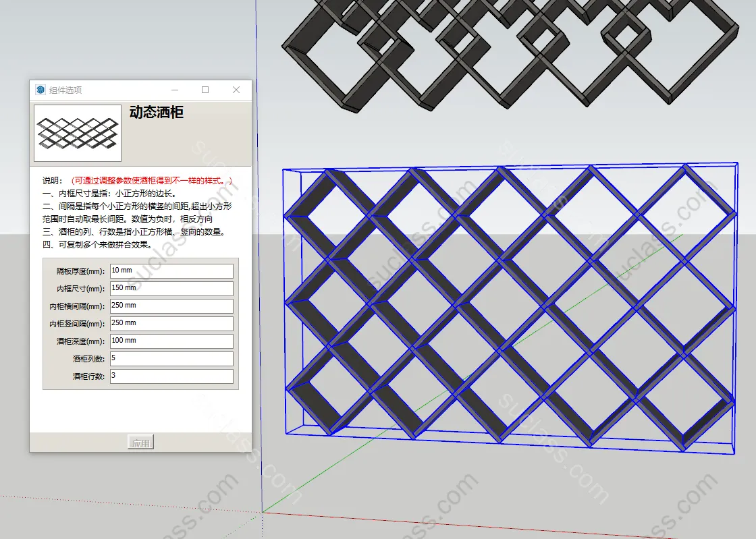Click the axes origin point in viewport
Screen dimensions: 756x539
[x=261, y=512]
